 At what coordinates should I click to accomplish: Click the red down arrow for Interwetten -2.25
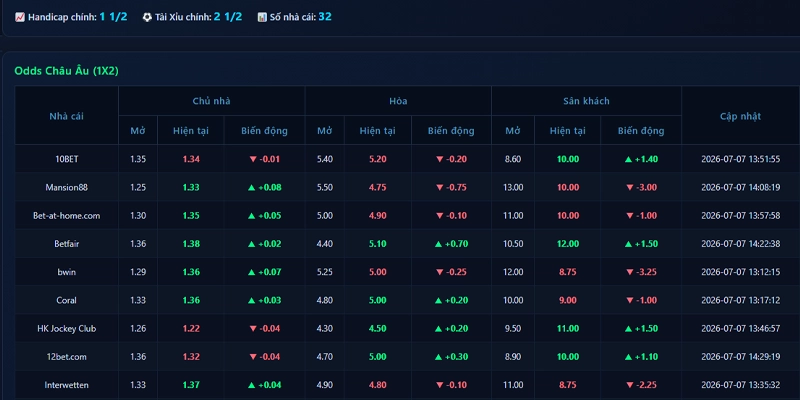pyautogui.click(x=630, y=385)
